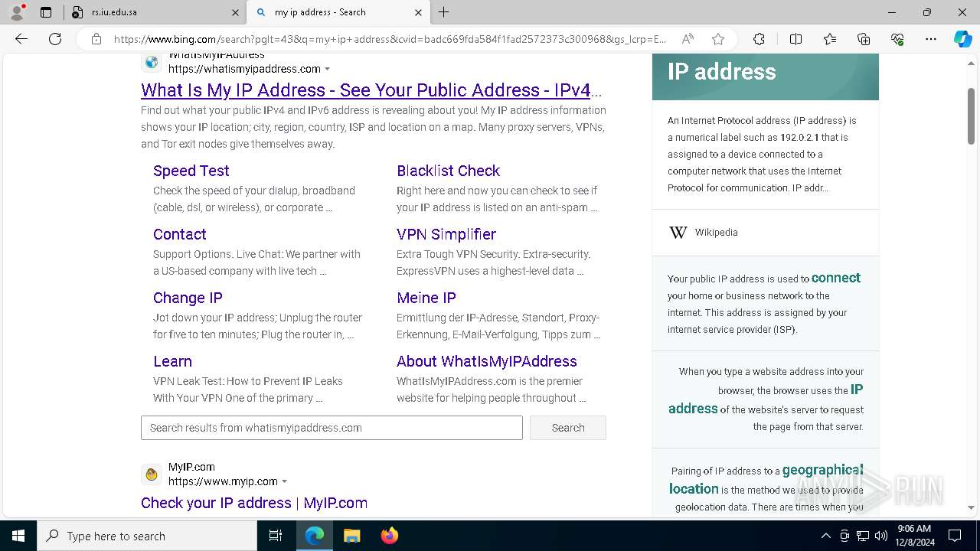Click the MyIP.com favicon

152,474
